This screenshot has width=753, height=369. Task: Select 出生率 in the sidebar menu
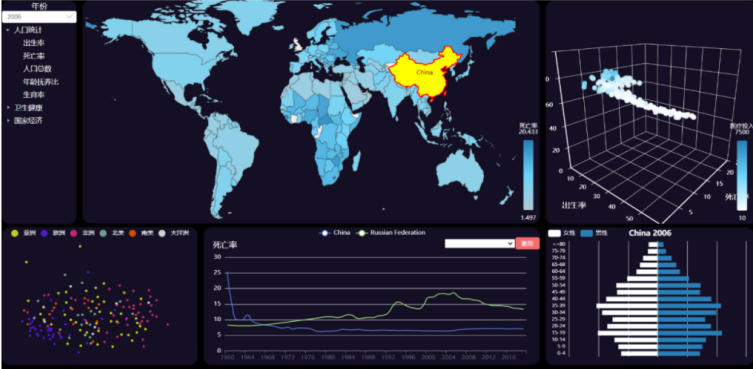tap(34, 43)
